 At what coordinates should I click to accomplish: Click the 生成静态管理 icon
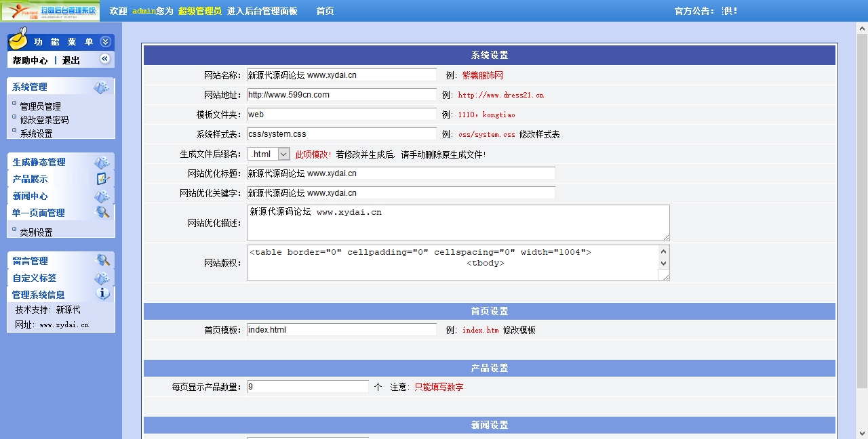pos(102,163)
